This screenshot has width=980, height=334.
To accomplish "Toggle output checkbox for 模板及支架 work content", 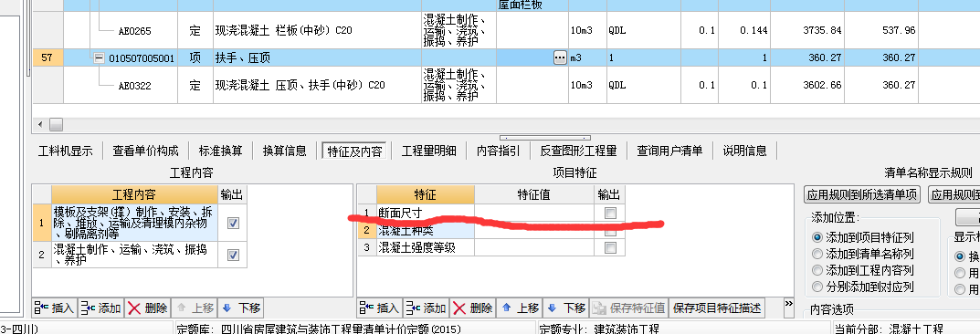I will (233, 223).
